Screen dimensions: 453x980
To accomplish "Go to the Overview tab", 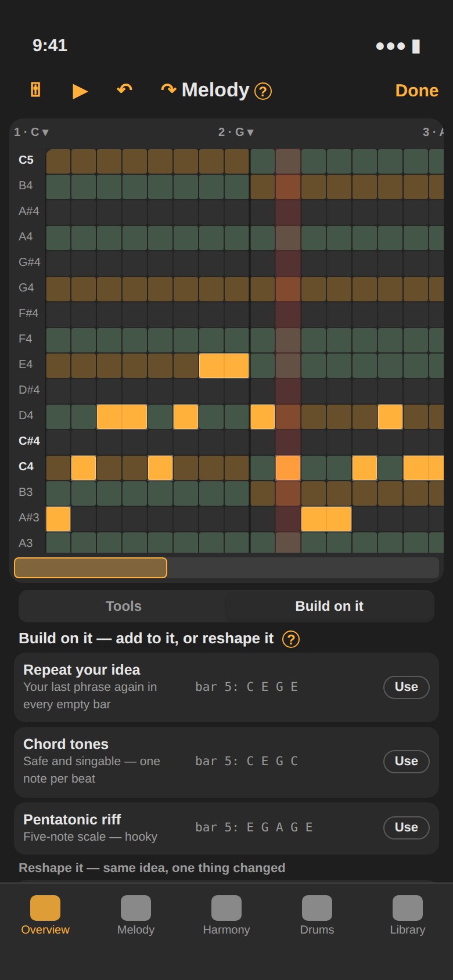I will tap(45, 916).
